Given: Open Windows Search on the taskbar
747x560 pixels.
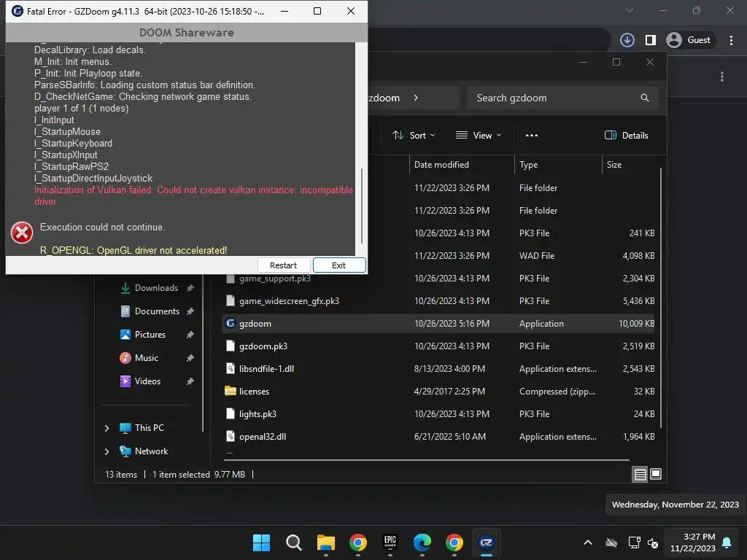Looking at the screenshot, I should [x=293, y=542].
